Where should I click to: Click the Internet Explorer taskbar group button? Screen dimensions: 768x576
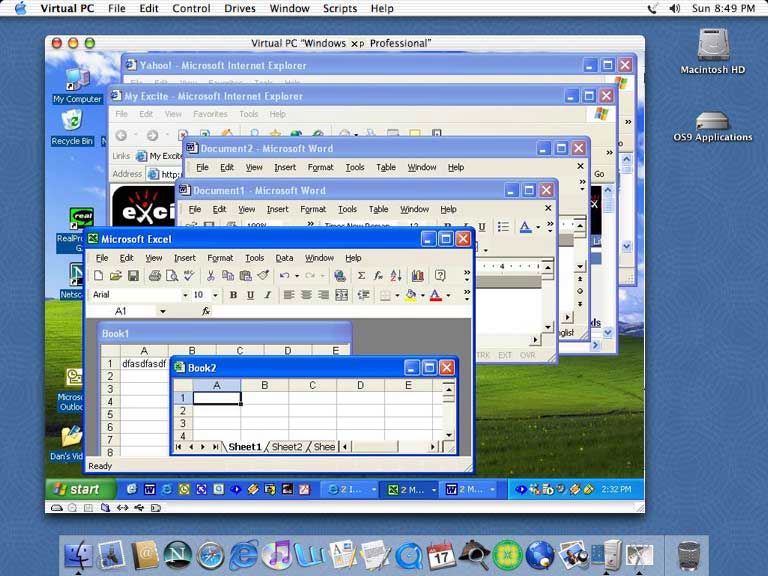pyautogui.click(x=350, y=489)
